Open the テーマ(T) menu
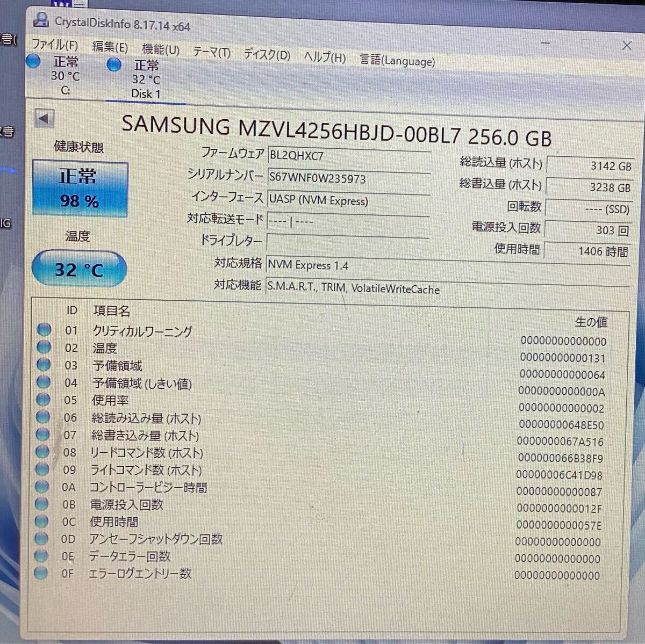 212,52
